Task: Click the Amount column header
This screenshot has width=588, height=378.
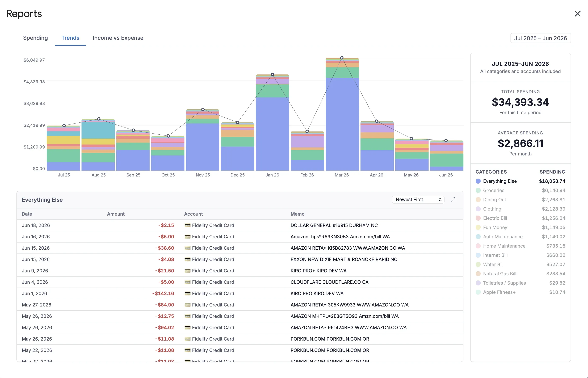Action: coord(116,214)
